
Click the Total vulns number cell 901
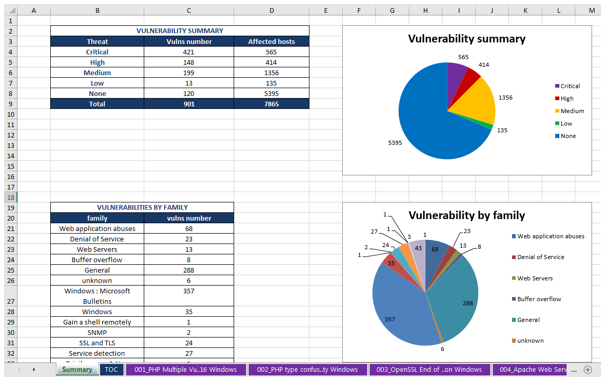pyautogui.click(x=189, y=104)
